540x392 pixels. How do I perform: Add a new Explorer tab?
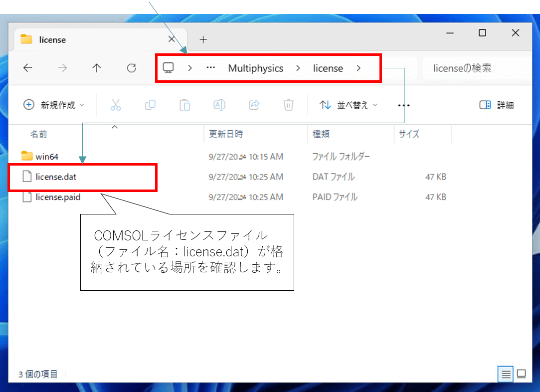[x=203, y=39]
